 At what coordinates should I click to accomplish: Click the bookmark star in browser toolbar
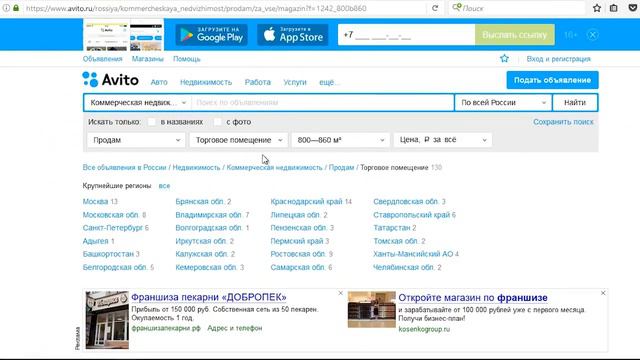(597, 8)
